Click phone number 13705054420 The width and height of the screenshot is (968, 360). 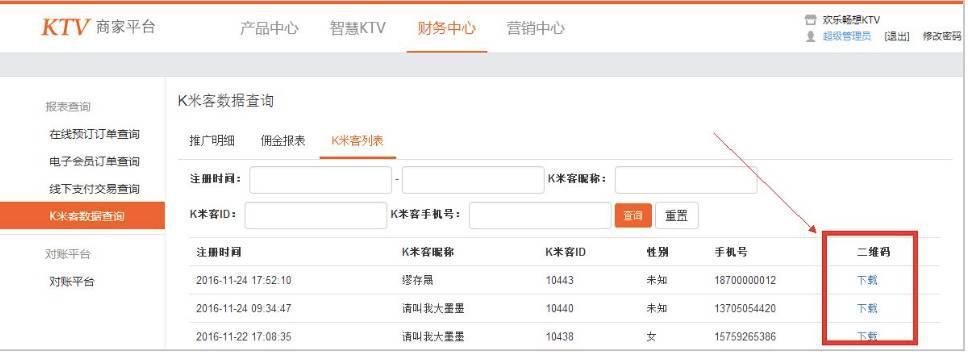(745, 308)
